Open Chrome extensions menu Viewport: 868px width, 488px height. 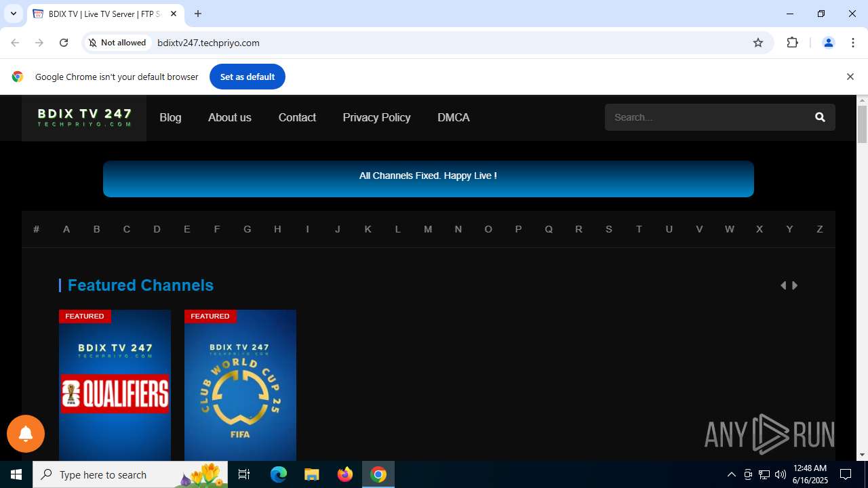(x=792, y=43)
